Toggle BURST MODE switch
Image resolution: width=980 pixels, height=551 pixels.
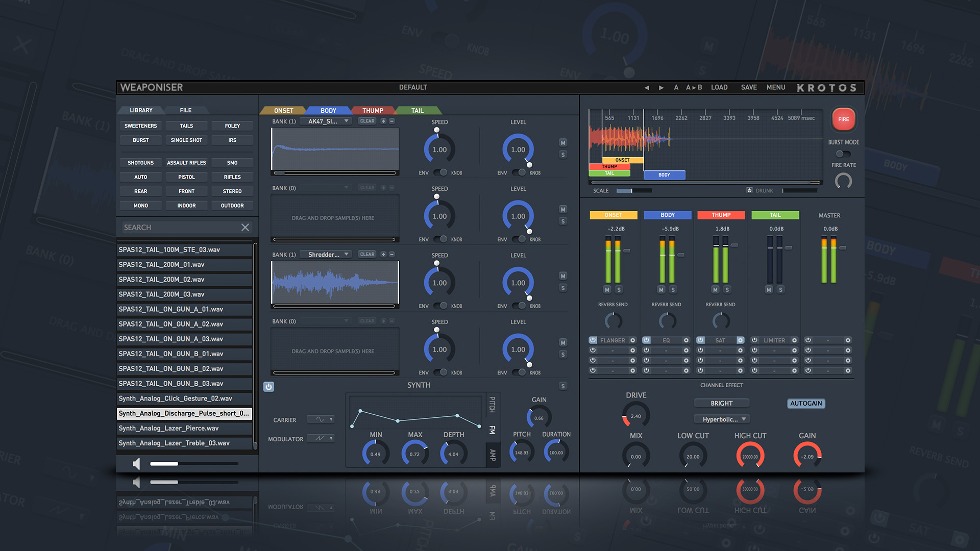(843, 154)
